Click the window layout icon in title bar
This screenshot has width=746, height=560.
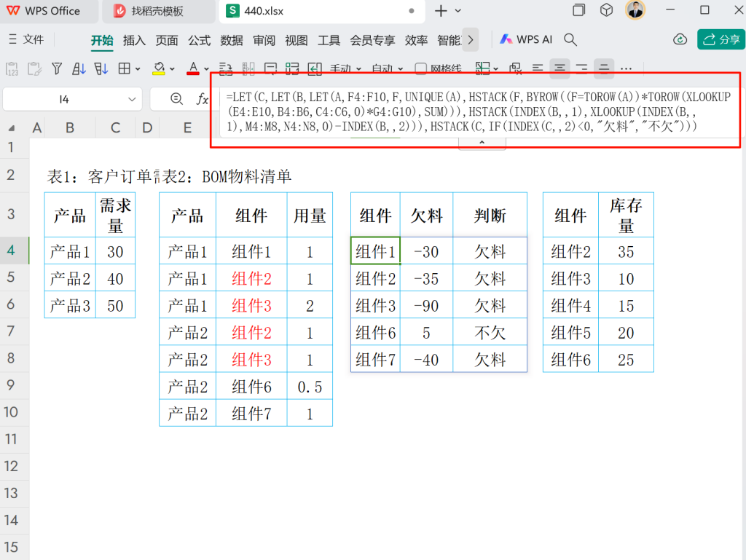pyautogui.click(x=579, y=10)
